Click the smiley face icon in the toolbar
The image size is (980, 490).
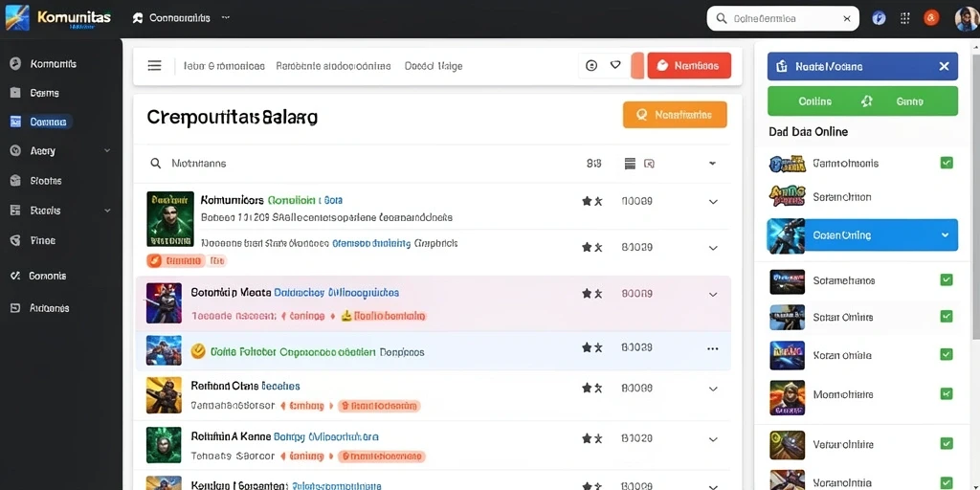[591, 65]
